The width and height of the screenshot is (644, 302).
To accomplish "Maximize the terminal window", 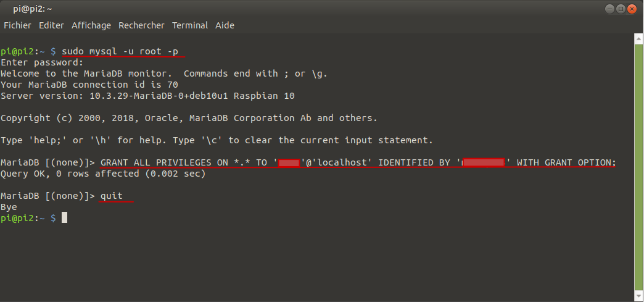I will 621,9.
